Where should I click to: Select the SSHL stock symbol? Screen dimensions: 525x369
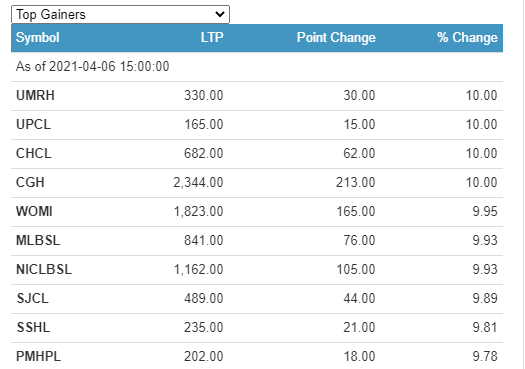tap(33, 327)
